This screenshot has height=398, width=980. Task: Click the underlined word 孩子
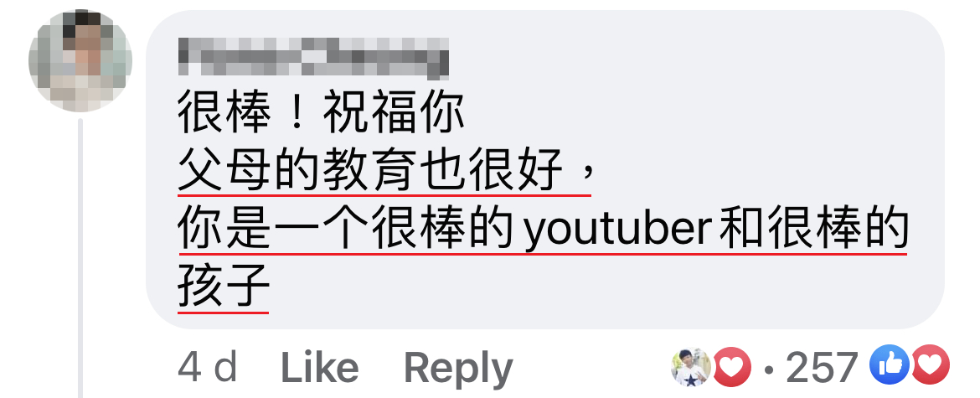point(224,287)
